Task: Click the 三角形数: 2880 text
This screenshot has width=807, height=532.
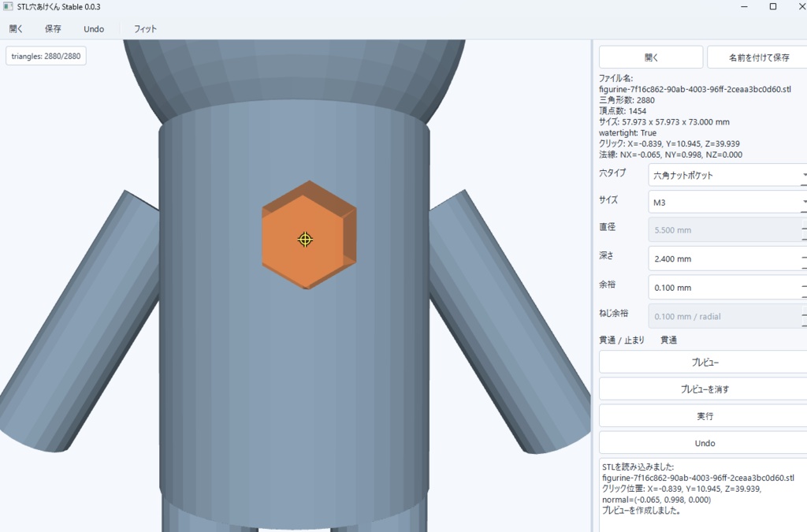Action: pos(627,100)
